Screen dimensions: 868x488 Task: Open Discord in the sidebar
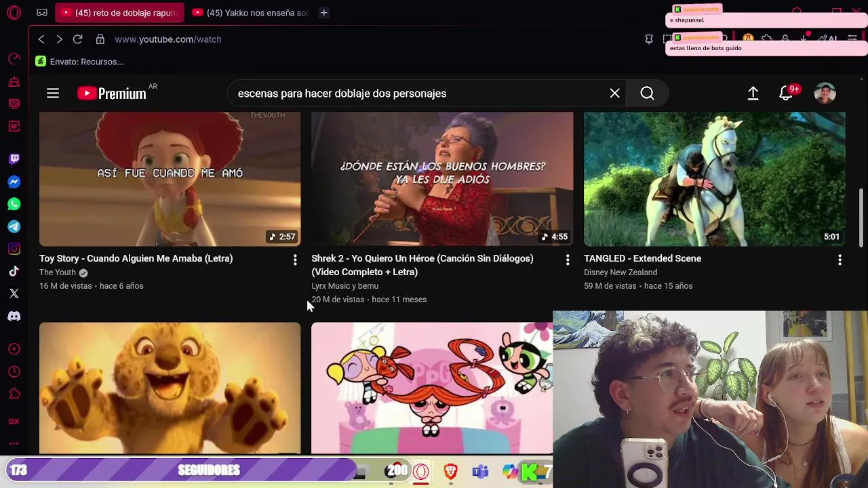tap(14, 316)
